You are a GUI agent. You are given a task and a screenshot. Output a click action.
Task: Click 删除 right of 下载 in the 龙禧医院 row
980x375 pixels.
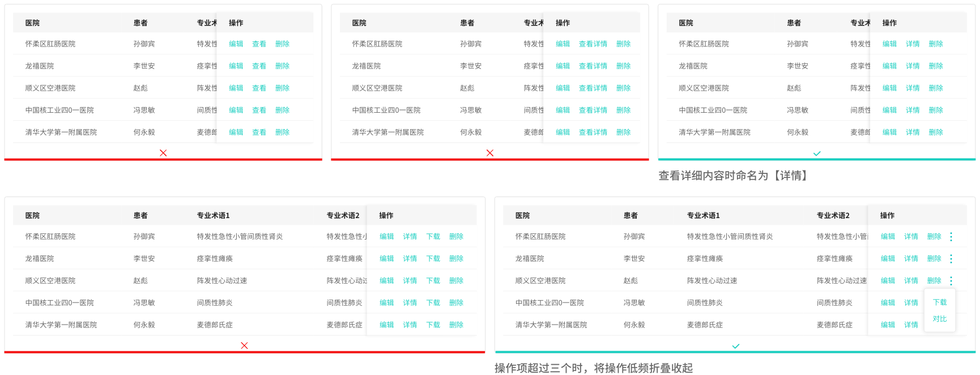[x=456, y=258]
